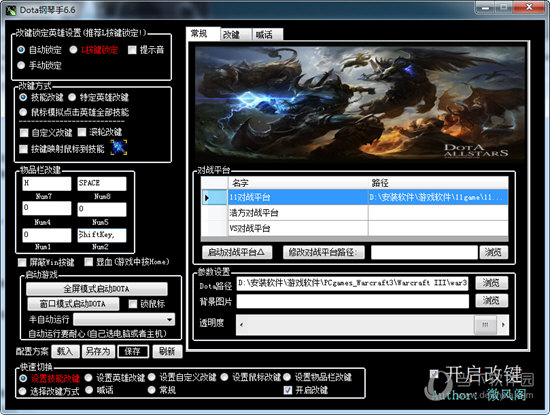Click the Dota AllStars banner image
Viewport: 550px width, 415px height.
(360, 105)
